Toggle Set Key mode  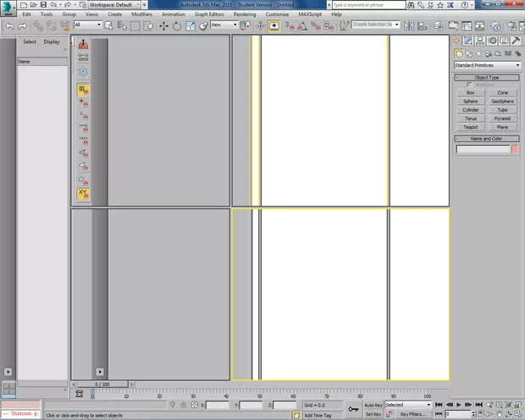(373, 415)
